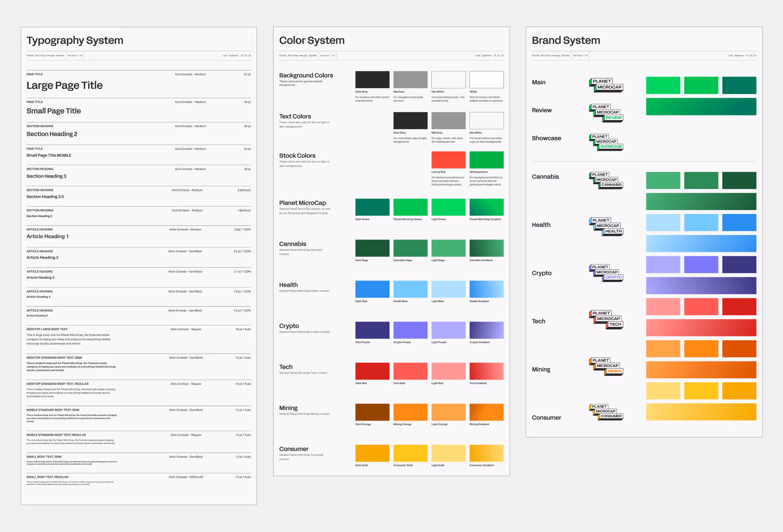Select the "Brand System" panel title
783x532 pixels.
[x=566, y=41]
